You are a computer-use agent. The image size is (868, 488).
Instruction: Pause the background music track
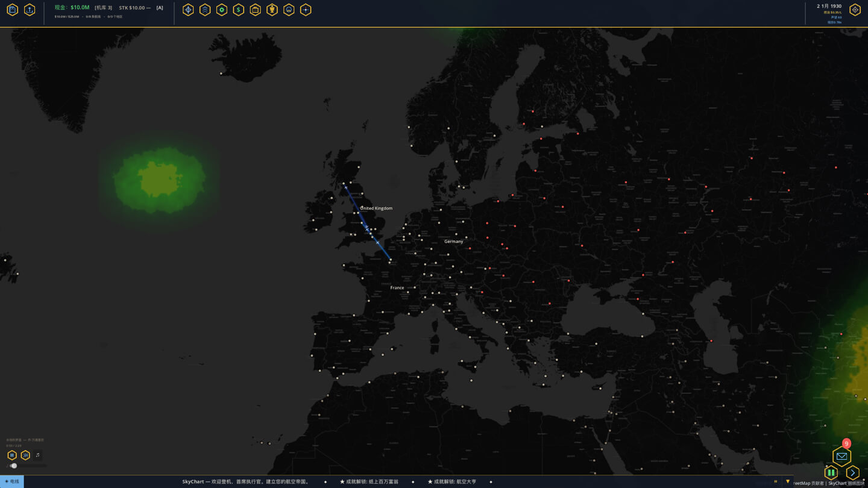pos(12,455)
